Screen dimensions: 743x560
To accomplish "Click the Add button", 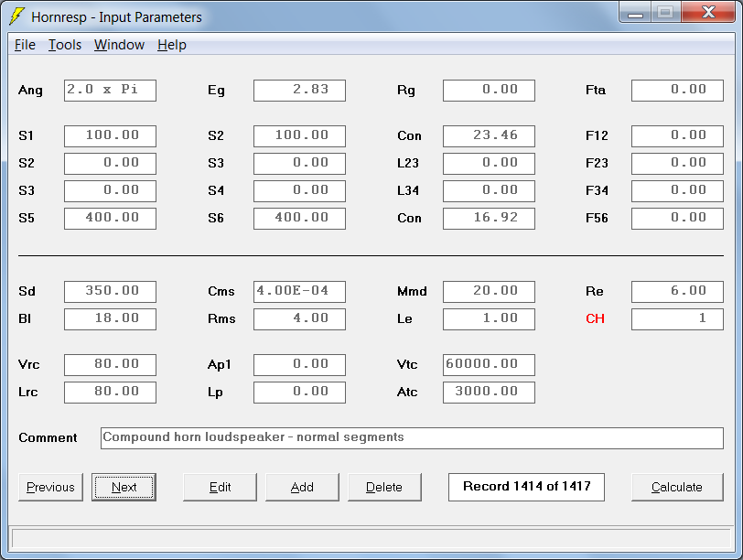I will point(302,487).
